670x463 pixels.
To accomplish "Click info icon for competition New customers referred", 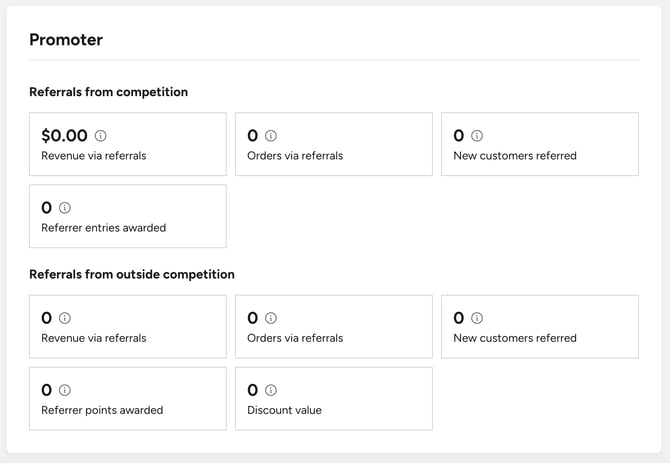I will tap(477, 136).
